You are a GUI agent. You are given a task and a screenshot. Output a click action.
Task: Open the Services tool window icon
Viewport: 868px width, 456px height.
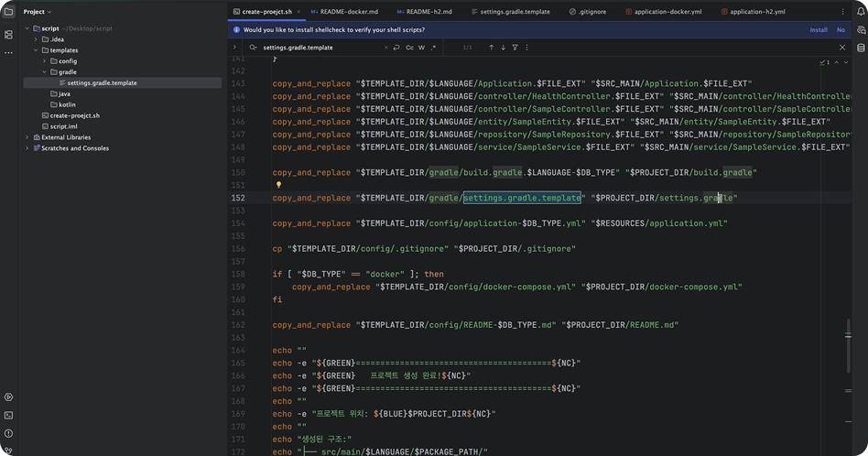pyautogui.click(x=9, y=397)
